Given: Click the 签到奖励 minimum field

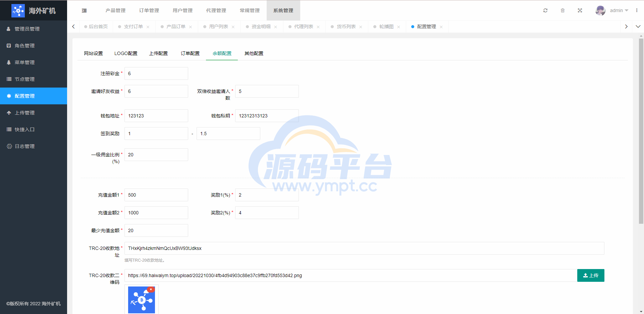Looking at the screenshot, I should point(156,134).
